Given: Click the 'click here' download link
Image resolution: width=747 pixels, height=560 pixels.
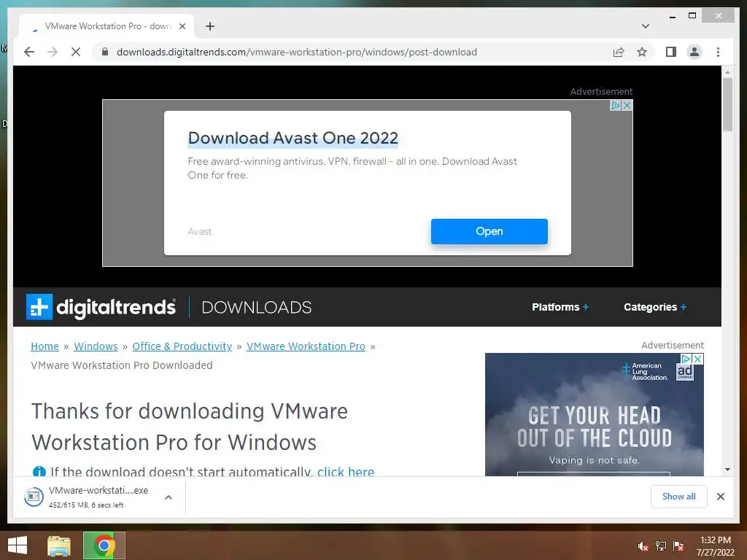Looking at the screenshot, I should point(346,472).
